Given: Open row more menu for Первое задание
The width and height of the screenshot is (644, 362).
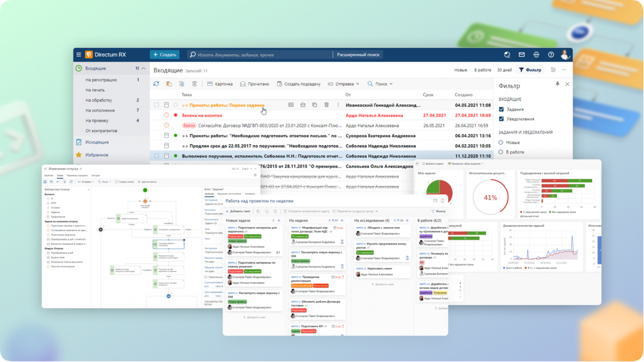Looking at the screenshot, I should pyautogui.click(x=338, y=105).
